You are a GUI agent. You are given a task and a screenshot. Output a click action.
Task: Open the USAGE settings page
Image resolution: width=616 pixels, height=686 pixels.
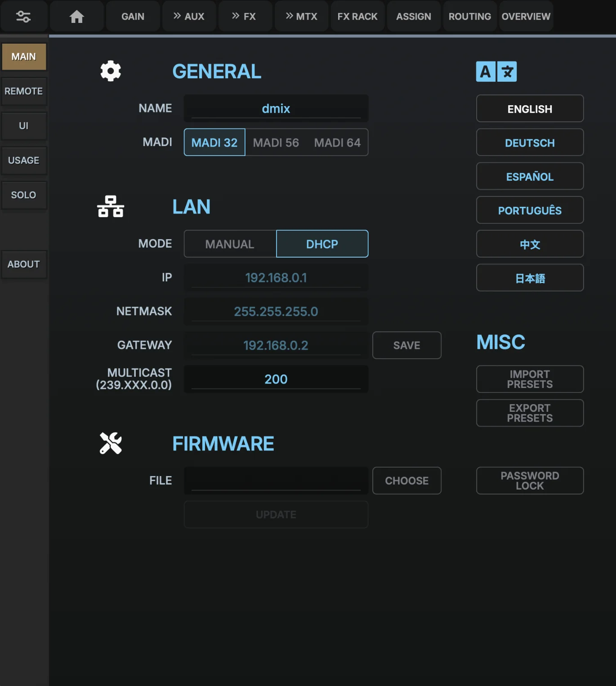[24, 160]
